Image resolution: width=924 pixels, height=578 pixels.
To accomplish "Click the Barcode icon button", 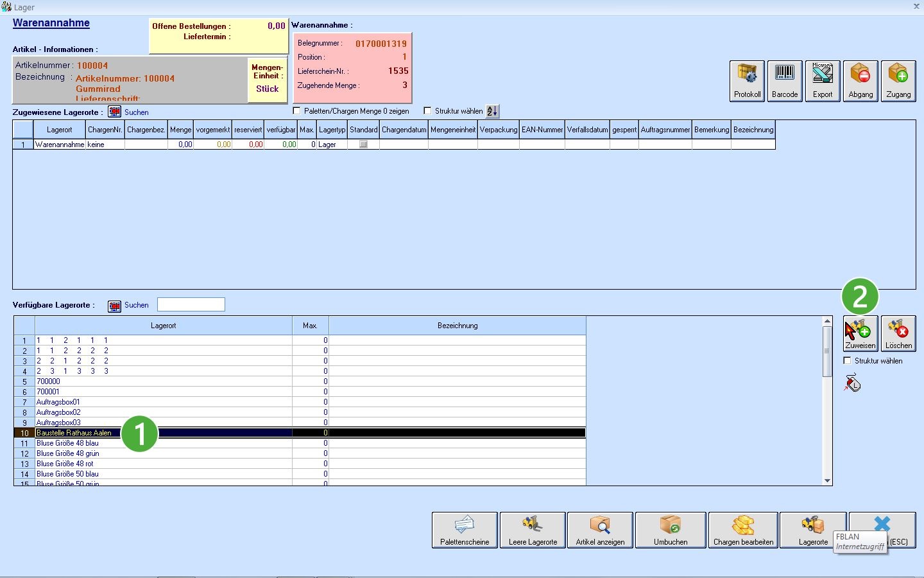I will coord(785,81).
